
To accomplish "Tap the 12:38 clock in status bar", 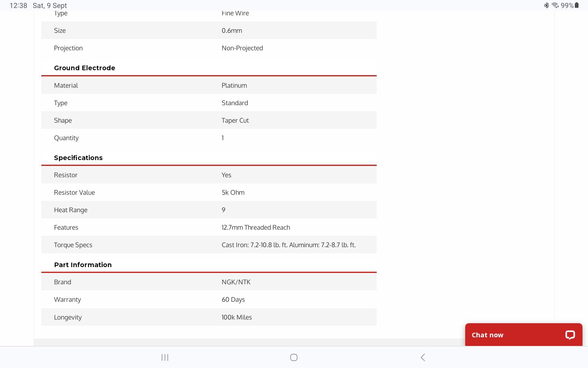I will pyautogui.click(x=18, y=6).
